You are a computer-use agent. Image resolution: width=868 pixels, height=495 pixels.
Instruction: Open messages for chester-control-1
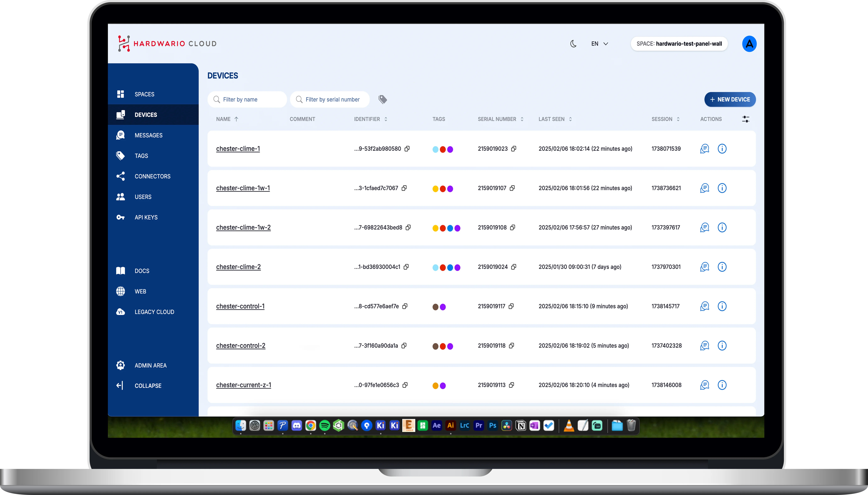704,306
